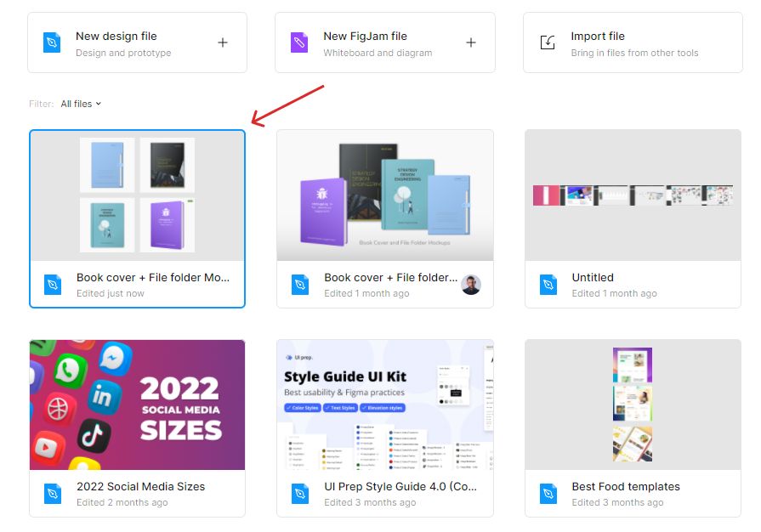Open the Book Cover and File Folder Mockups thumbnail
Image resolution: width=761 pixels, height=532 pixels.
pos(385,195)
